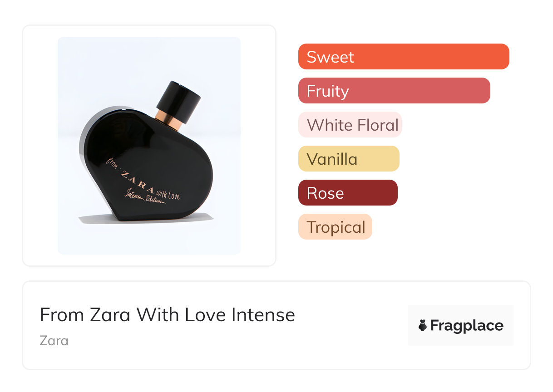Choose the Vanilla accord tag

point(348,159)
